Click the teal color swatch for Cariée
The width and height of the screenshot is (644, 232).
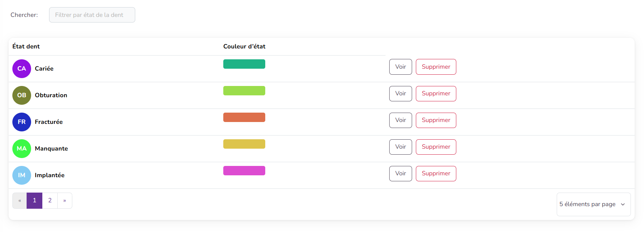click(244, 64)
